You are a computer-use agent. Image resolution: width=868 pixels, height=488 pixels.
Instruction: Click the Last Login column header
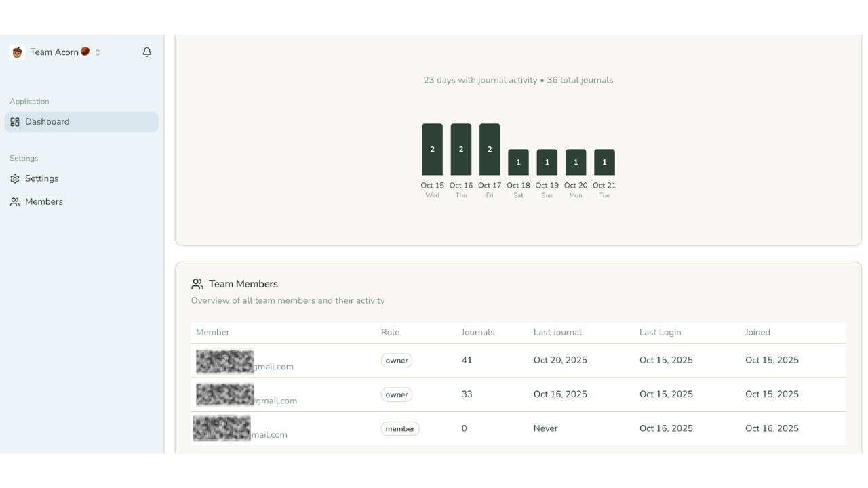tap(660, 333)
